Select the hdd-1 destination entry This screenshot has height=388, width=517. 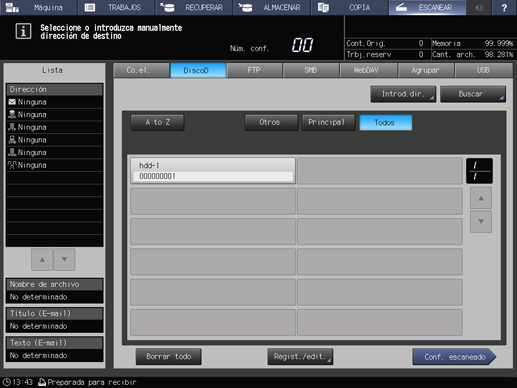click(x=213, y=171)
